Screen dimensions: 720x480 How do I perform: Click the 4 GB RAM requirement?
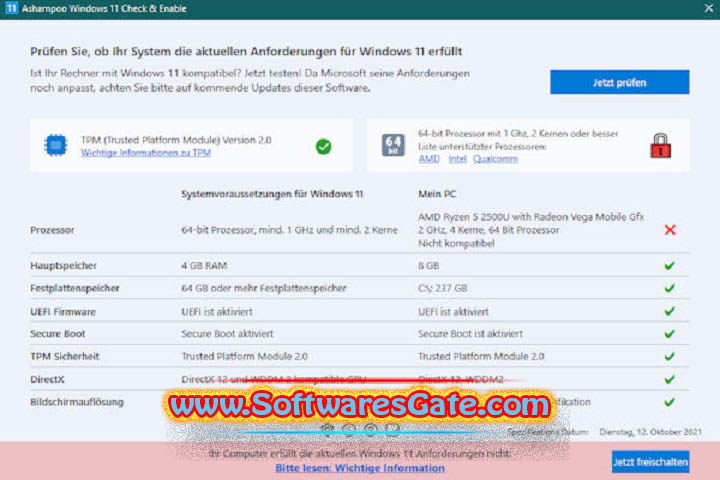point(204,265)
